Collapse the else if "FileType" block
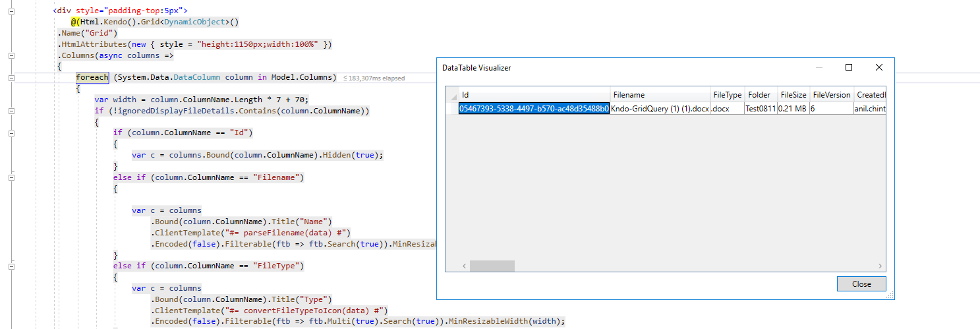The height and width of the screenshot is (329, 980). pos(11,266)
